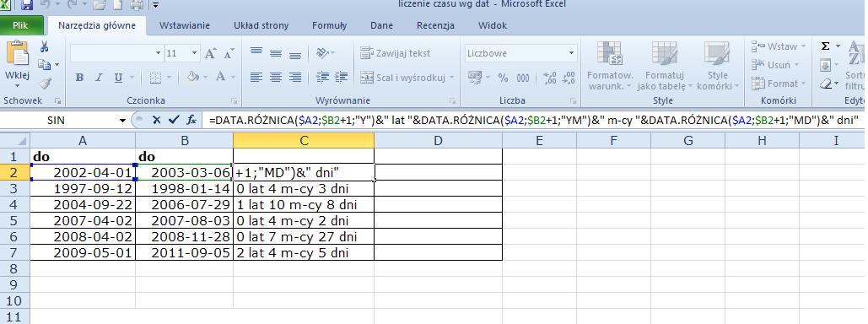Click the fx Insert Function icon

coord(191,120)
